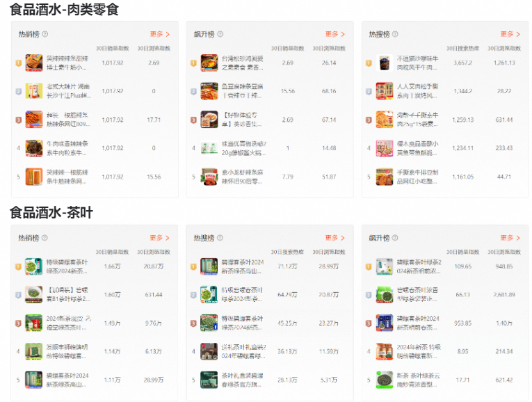
Task: View the rank 2 product image in 肉类零食 热搜榜
Action: (385, 91)
